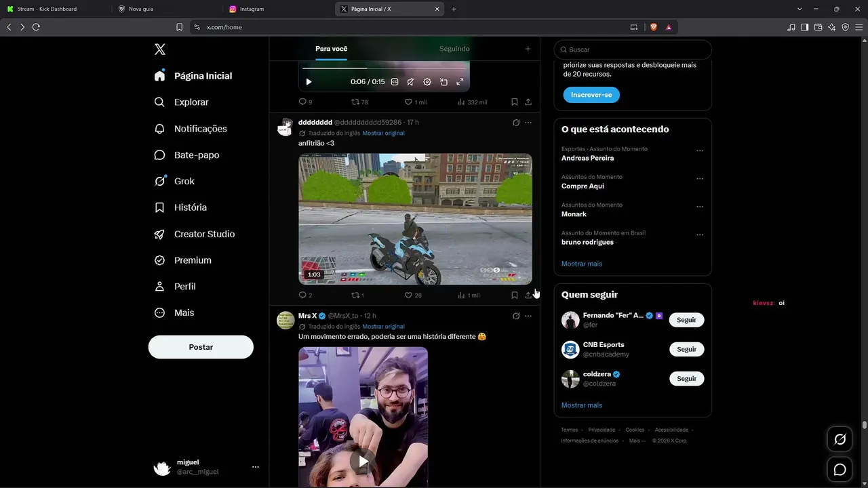Like the top video post
The height and width of the screenshot is (488, 868).
coord(415,102)
